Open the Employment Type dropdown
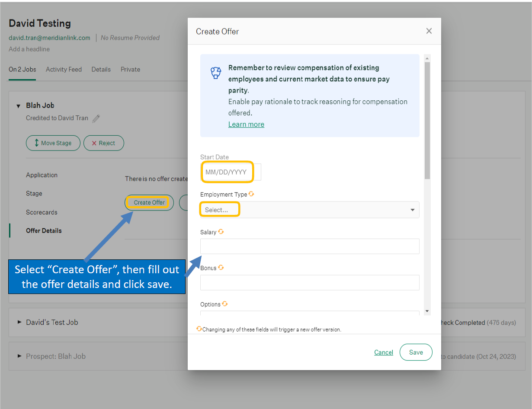This screenshot has height=409, width=532. coord(309,210)
